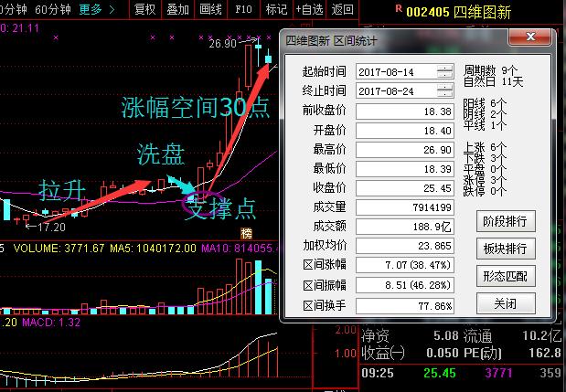
Task: Click the 起始时间 date input field
Action: coord(395,72)
